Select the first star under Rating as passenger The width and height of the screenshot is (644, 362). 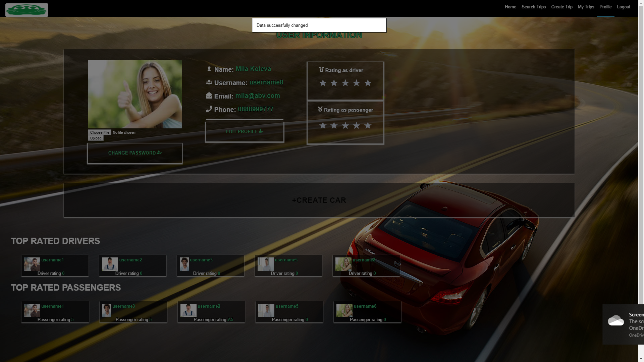[x=323, y=126]
